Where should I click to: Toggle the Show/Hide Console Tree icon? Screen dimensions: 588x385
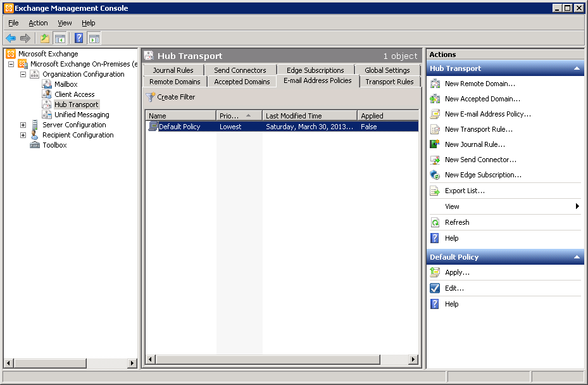click(59, 38)
